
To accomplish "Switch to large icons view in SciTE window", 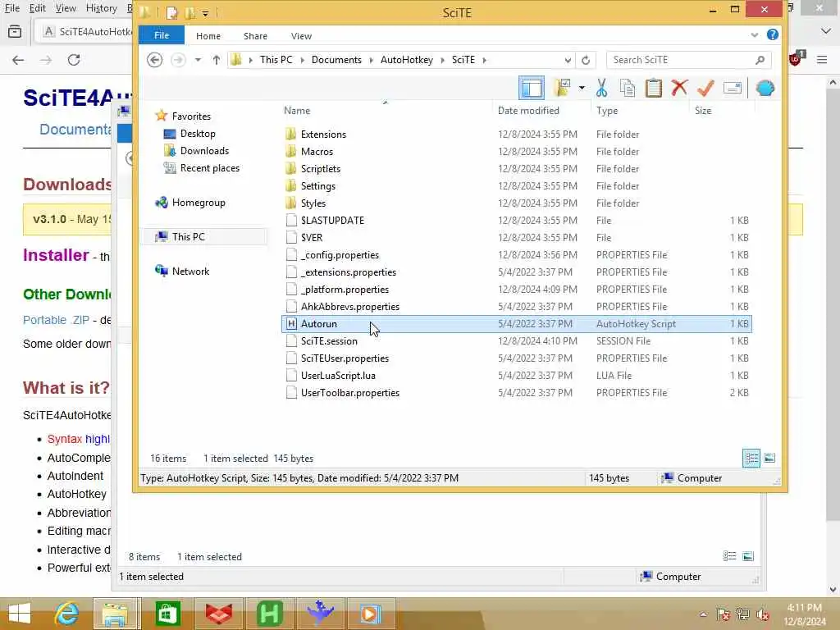I will (769, 458).
